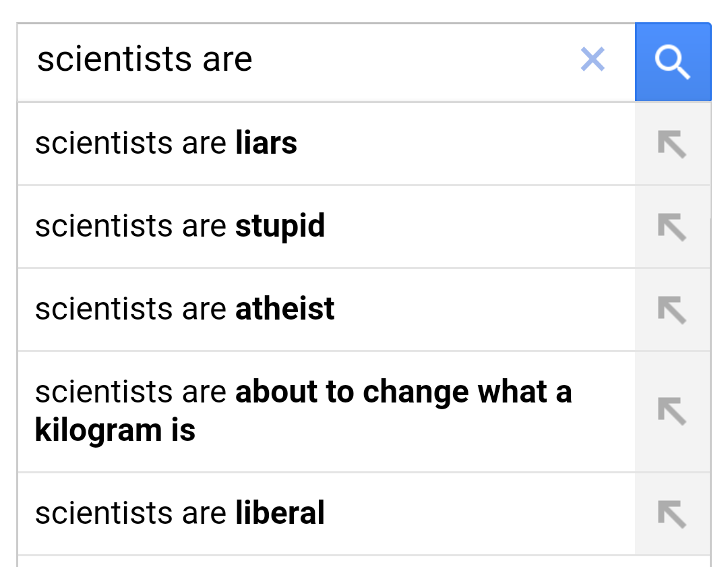Fill query using arrow beside 'liars' suggestion
This screenshot has height=567, width=728.
point(672,144)
